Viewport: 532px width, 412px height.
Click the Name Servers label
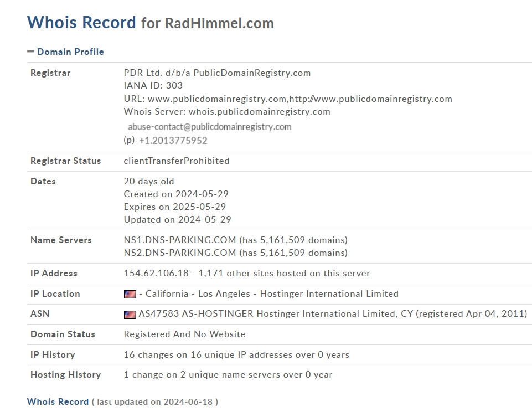(61, 240)
